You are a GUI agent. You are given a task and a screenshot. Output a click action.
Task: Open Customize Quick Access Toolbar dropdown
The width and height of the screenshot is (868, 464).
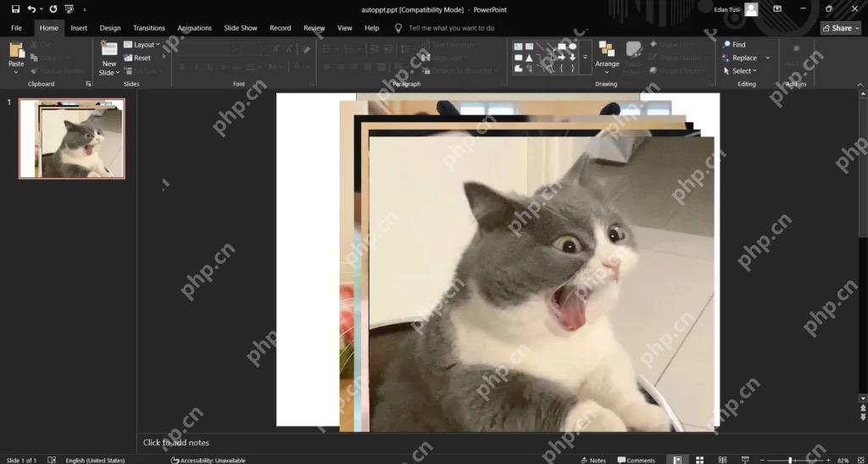click(x=84, y=9)
